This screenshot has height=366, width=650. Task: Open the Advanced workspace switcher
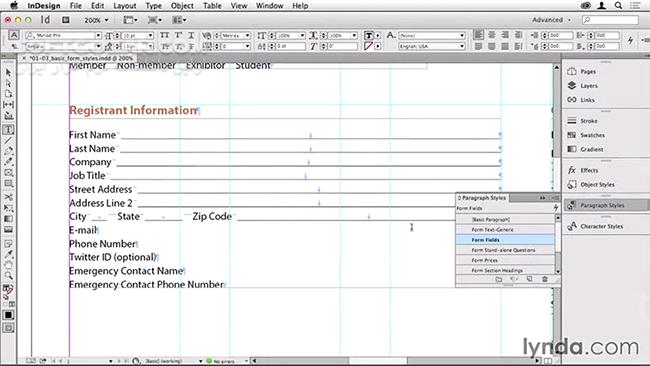pyautogui.click(x=551, y=20)
